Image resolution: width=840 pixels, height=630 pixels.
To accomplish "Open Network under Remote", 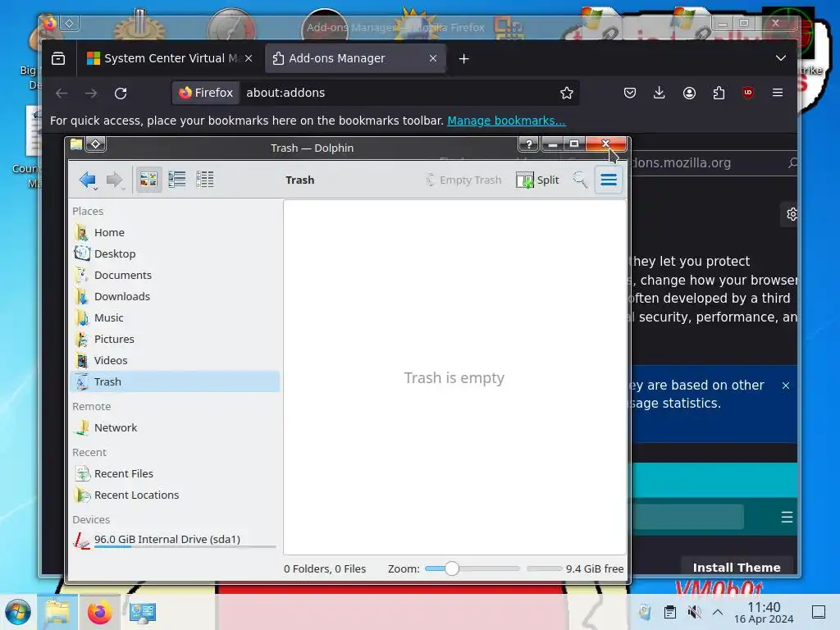I will 175,428.
